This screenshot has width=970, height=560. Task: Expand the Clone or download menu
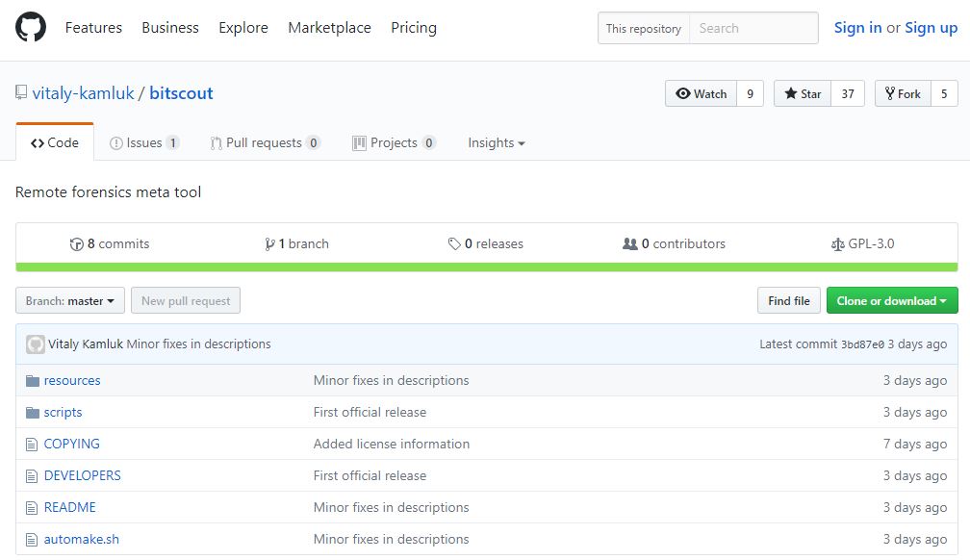pyautogui.click(x=892, y=301)
